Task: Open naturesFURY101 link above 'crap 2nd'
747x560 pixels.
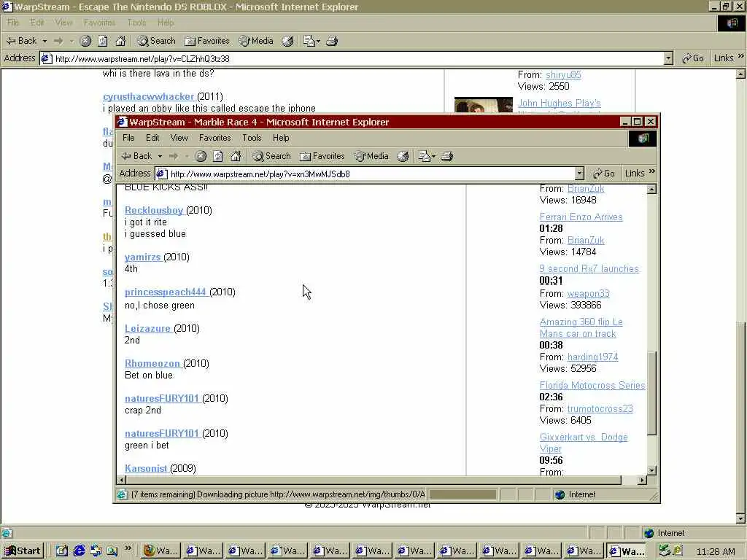Action: pos(162,399)
